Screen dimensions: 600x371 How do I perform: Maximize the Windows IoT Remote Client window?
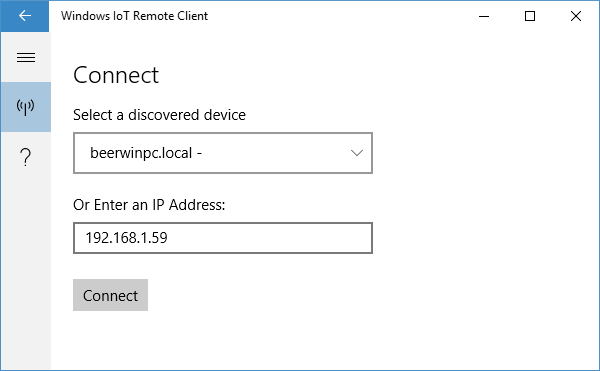tap(530, 16)
